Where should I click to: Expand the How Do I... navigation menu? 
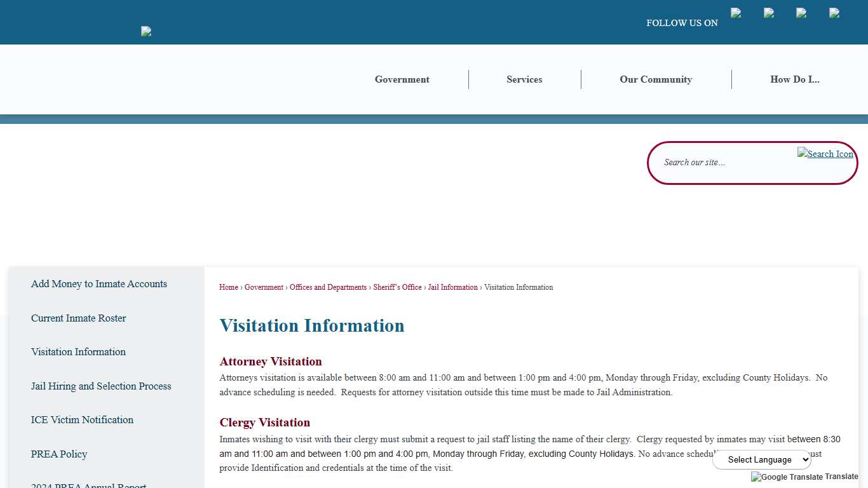(x=795, y=79)
